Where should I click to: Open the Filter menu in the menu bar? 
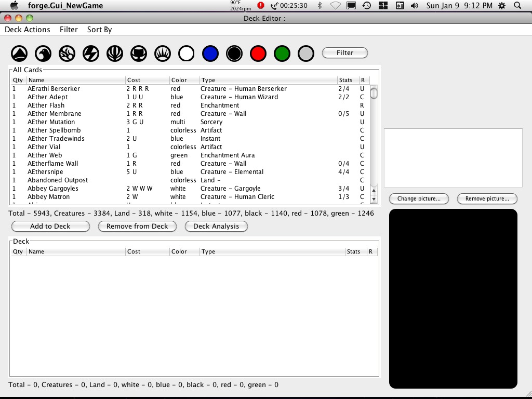[69, 30]
